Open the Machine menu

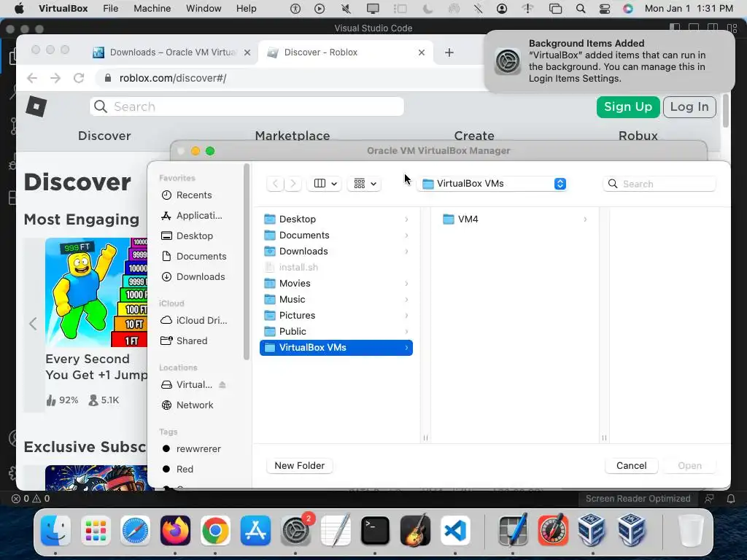click(x=152, y=9)
